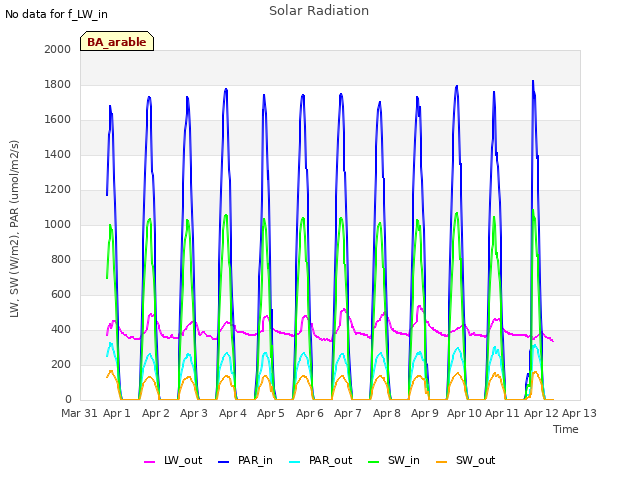640x480 pixels.
Task: Click the 1000 y-axis tick label
Action: [x=58, y=224]
